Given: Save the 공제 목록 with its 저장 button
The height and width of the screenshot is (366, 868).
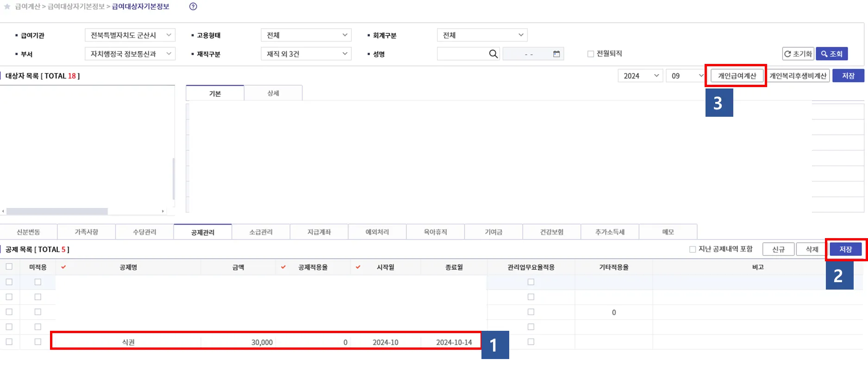Looking at the screenshot, I should coord(846,249).
